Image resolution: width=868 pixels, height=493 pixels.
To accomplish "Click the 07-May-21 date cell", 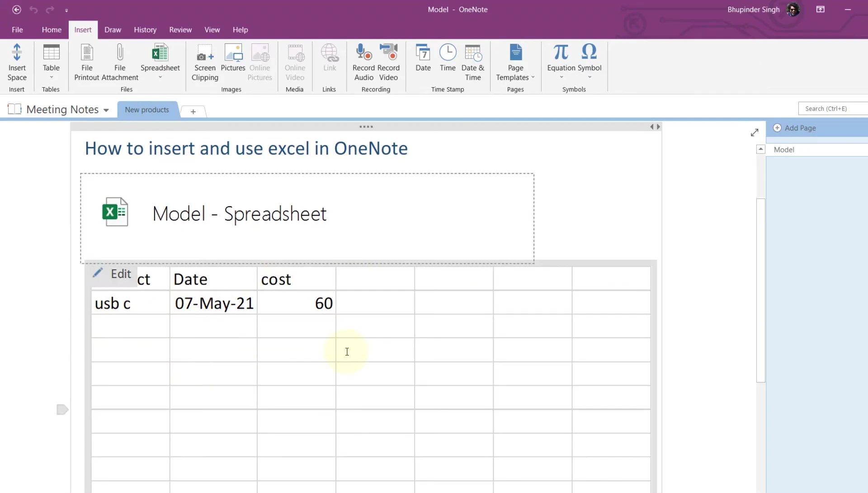I will pos(213,303).
